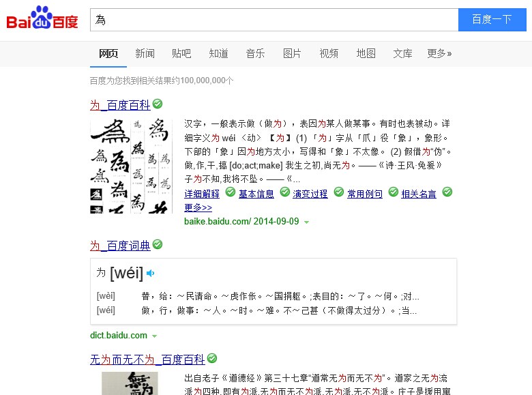Expand the arrow next to dict.baidu.com
The image size is (532, 395).
(x=154, y=336)
